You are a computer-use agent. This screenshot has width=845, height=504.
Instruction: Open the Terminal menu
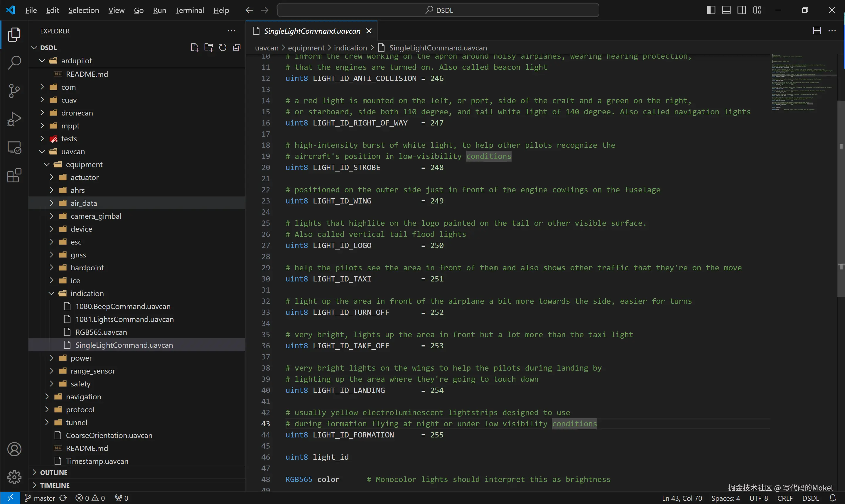(189, 10)
